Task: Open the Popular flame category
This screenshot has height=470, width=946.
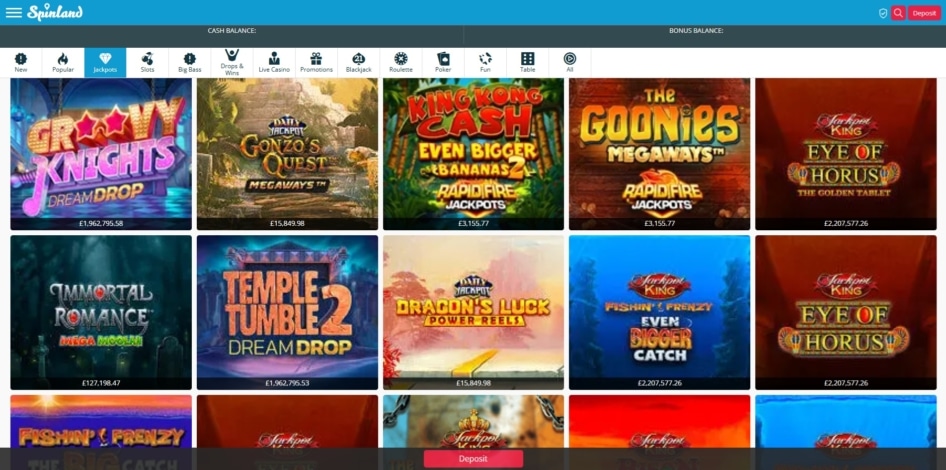Action: tap(63, 62)
